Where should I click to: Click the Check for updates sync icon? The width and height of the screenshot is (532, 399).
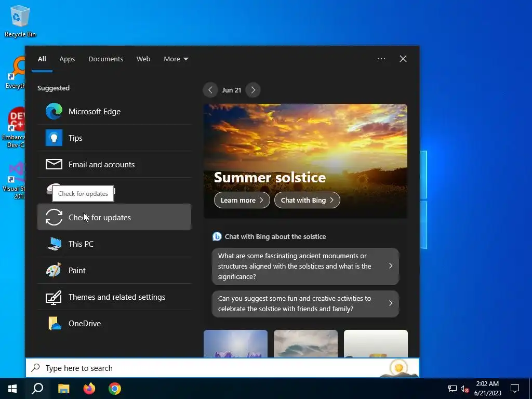(x=54, y=217)
